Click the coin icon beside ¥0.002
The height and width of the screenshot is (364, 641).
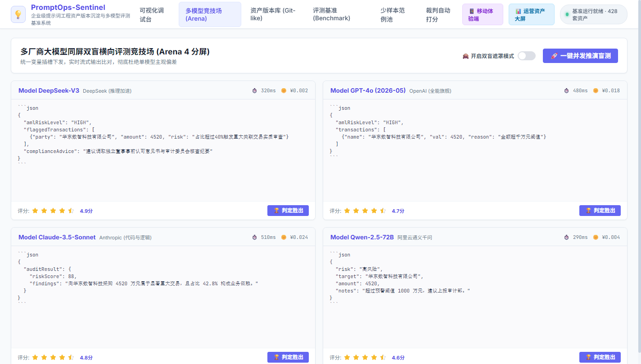(x=284, y=90)
